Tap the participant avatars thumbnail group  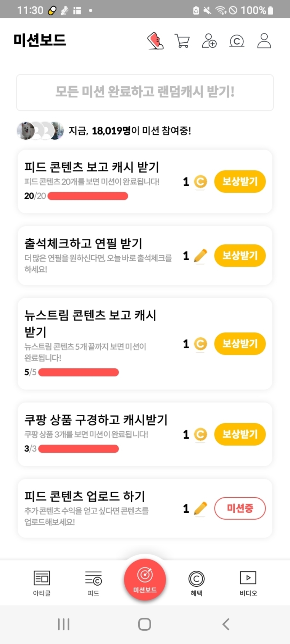[x=40, y=131]
